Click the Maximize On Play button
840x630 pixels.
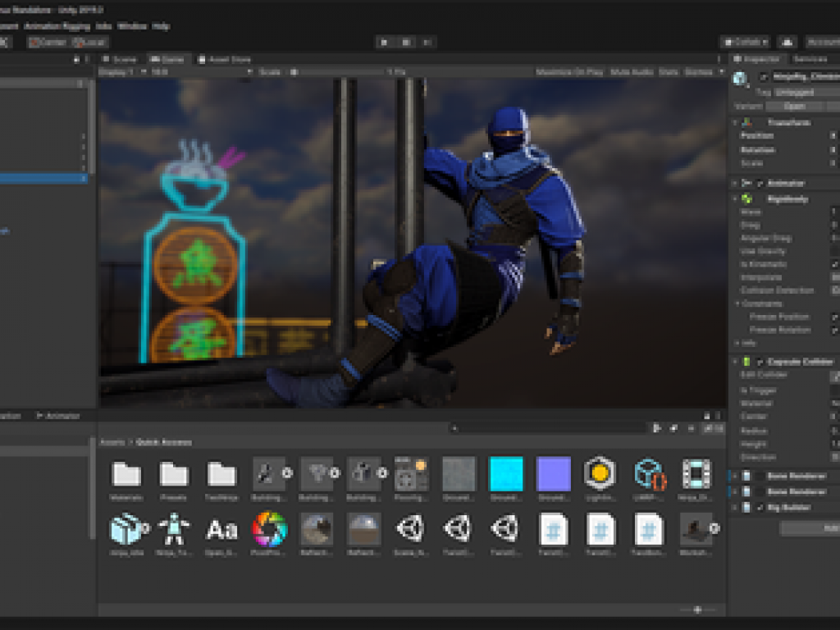[x=569, y=72]
